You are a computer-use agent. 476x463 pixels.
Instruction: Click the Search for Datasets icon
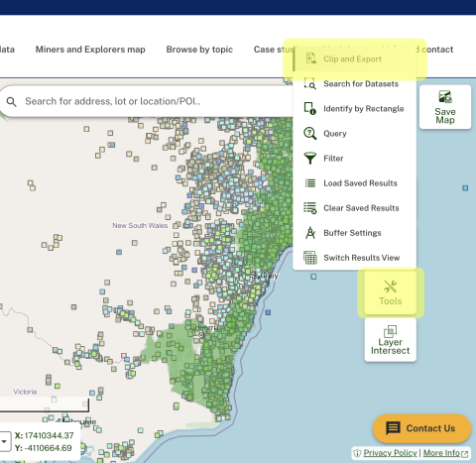pos(310,83)
